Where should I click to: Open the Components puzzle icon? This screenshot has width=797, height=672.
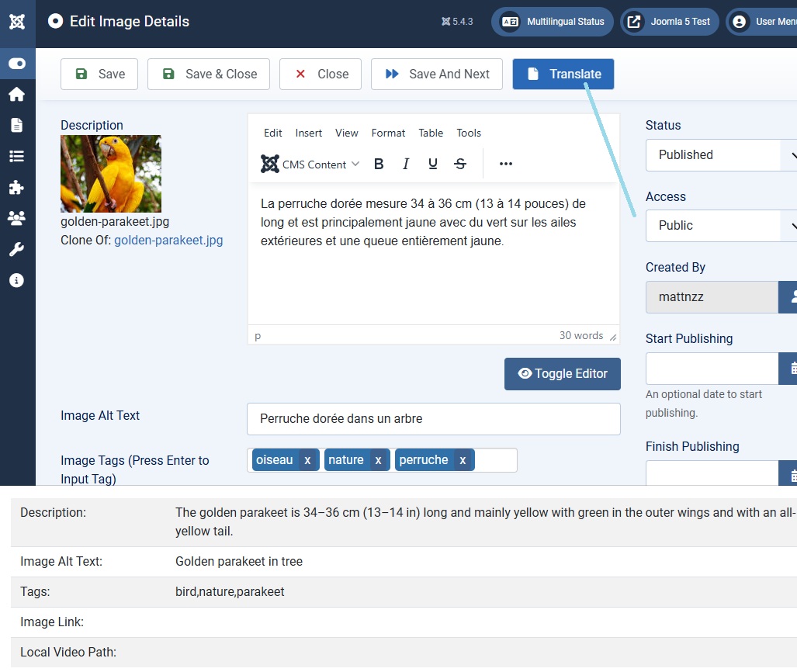coord(17,187)
